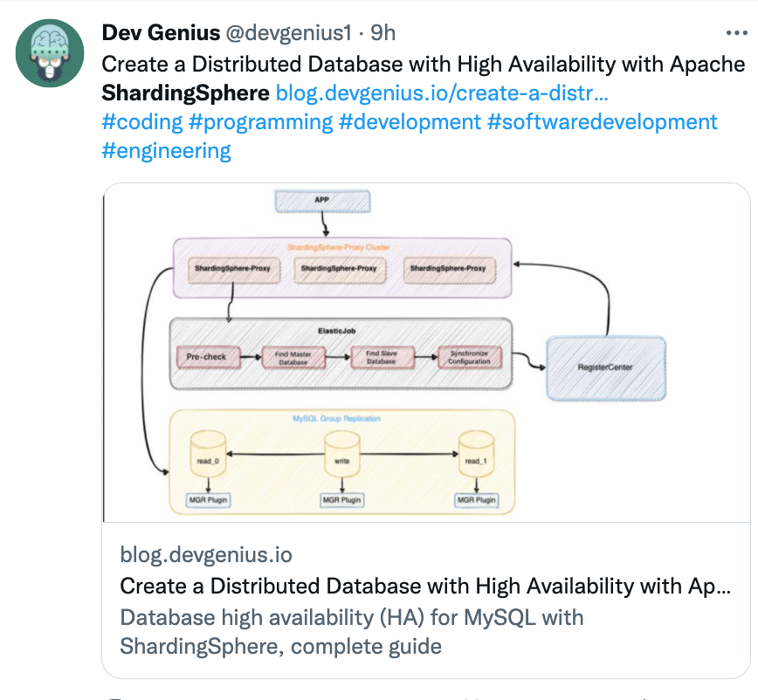Click the RegisterCenter box in the diagram
758x700 pixels.
click(x=605, y=367)
